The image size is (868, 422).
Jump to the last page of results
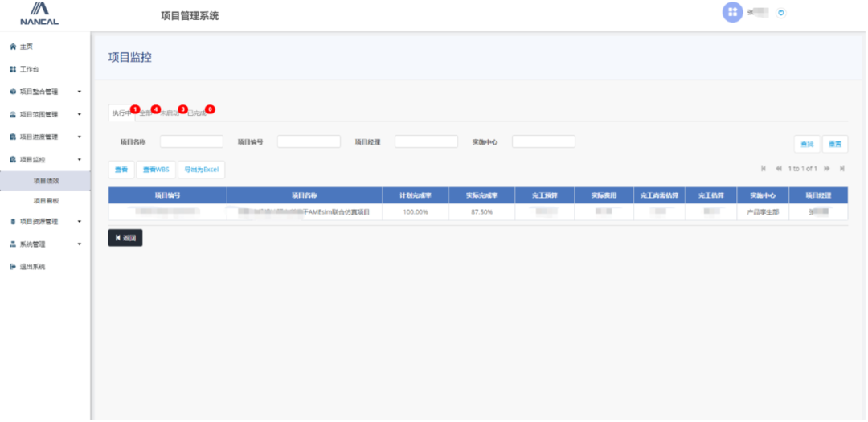pyautogui.click(x=841, y=169)
